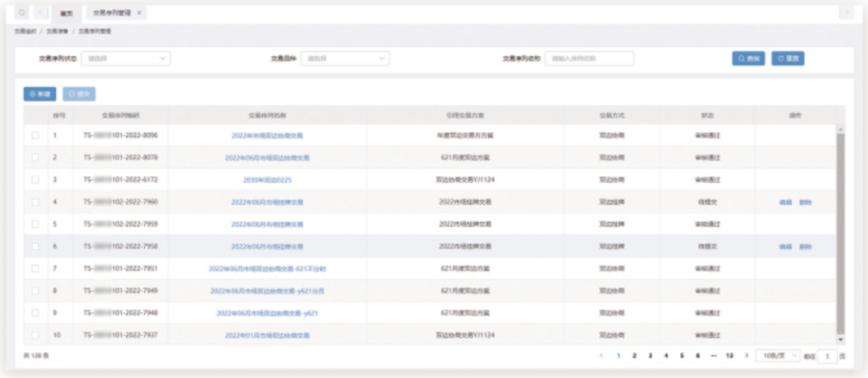The image size is (868, 378).
Task: Click the right arrow to scroll tabs forward
Action: point(846,13)
